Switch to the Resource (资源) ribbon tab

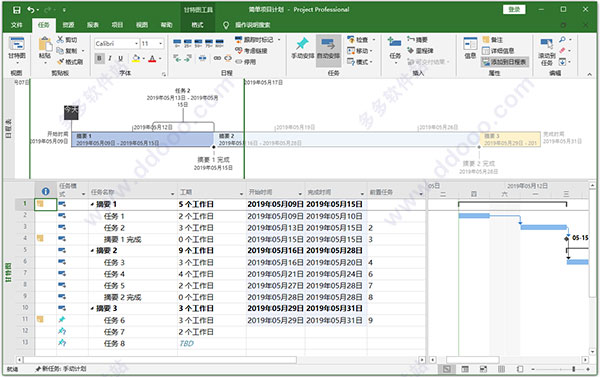tap(68, 25)
